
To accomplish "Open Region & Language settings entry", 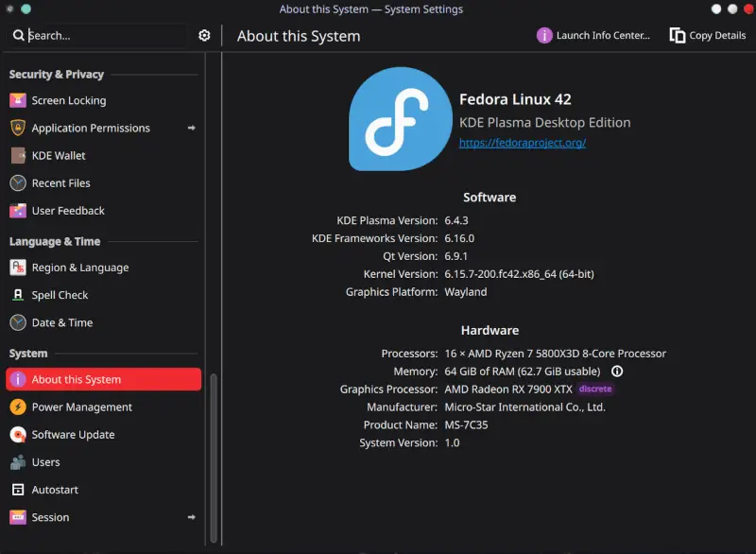I will click(104, 268).
